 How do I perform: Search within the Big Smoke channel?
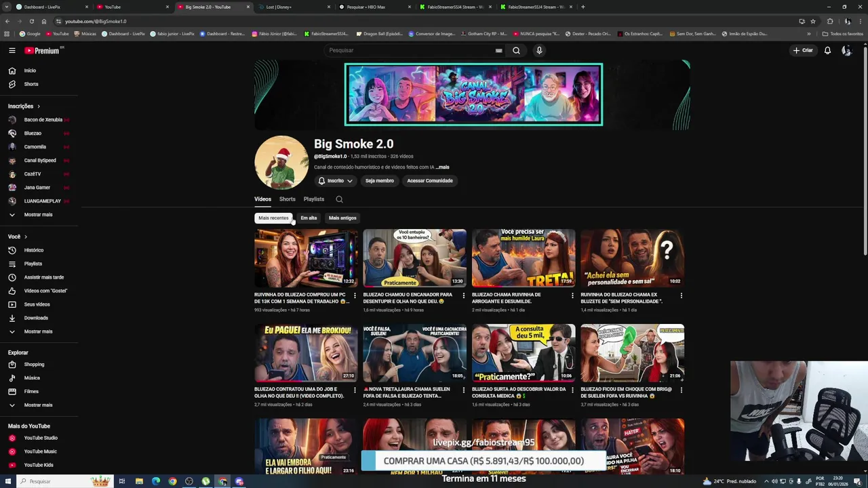[x=339, y=199]
